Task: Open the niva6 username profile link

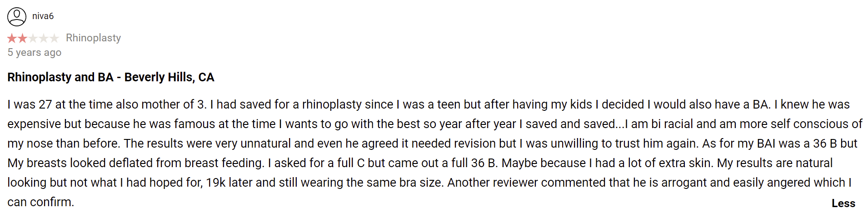Action: pos(43,16)
